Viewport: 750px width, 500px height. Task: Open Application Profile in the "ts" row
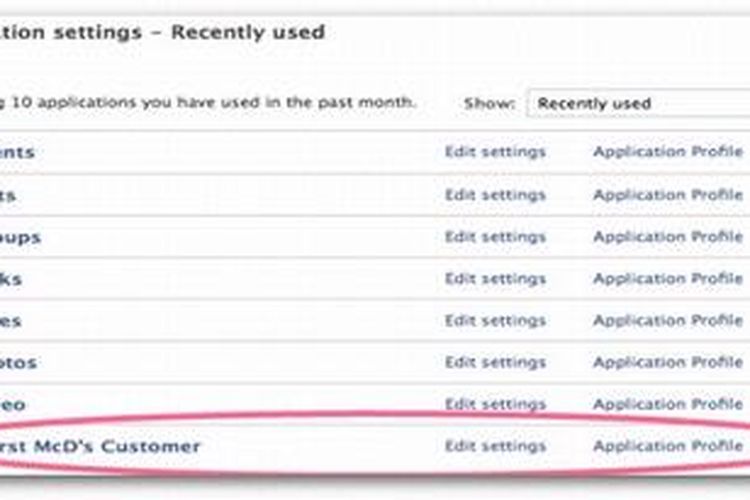[668, 195]
